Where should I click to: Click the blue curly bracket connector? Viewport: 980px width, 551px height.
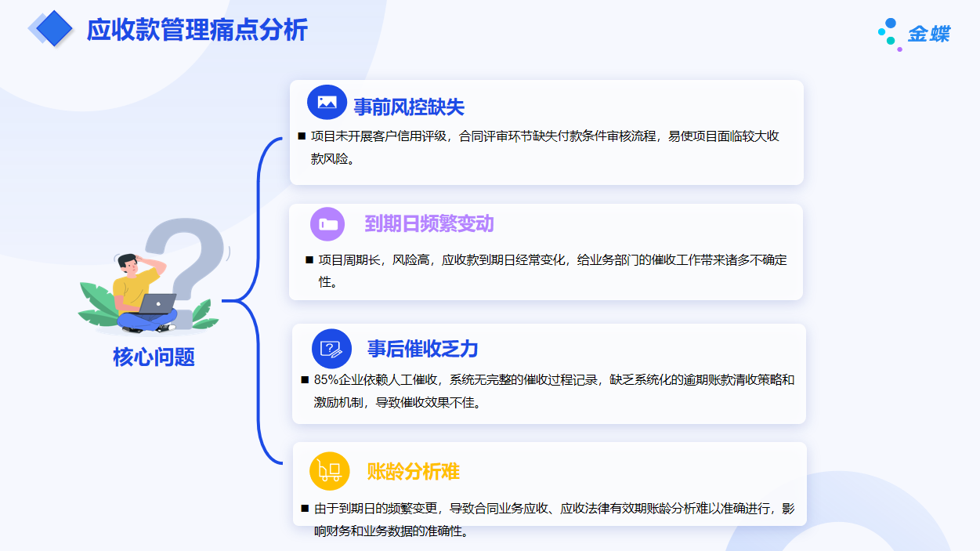click(x=259, y=300)
